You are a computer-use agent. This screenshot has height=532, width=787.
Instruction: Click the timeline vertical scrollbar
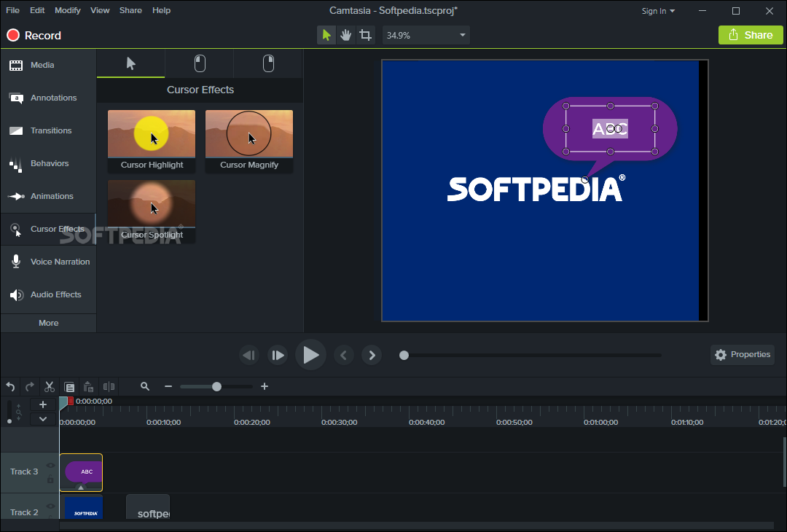pos(784,462)
